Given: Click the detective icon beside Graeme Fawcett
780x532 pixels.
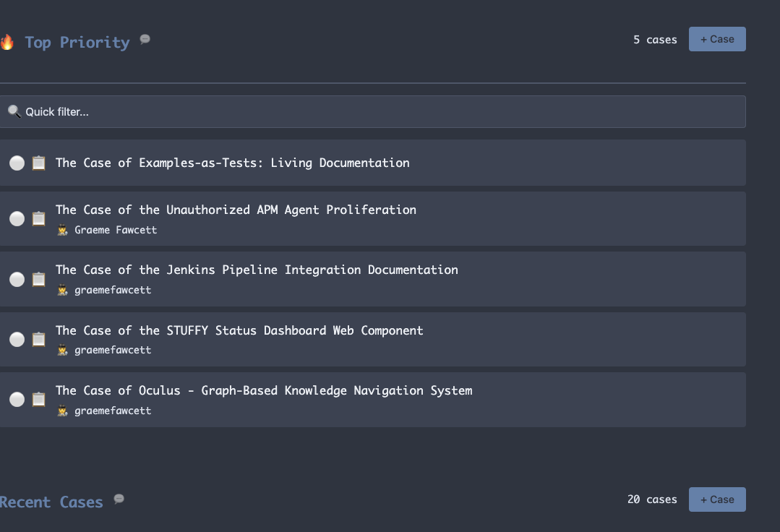Looking at the screenshot, I should [63, 230].
